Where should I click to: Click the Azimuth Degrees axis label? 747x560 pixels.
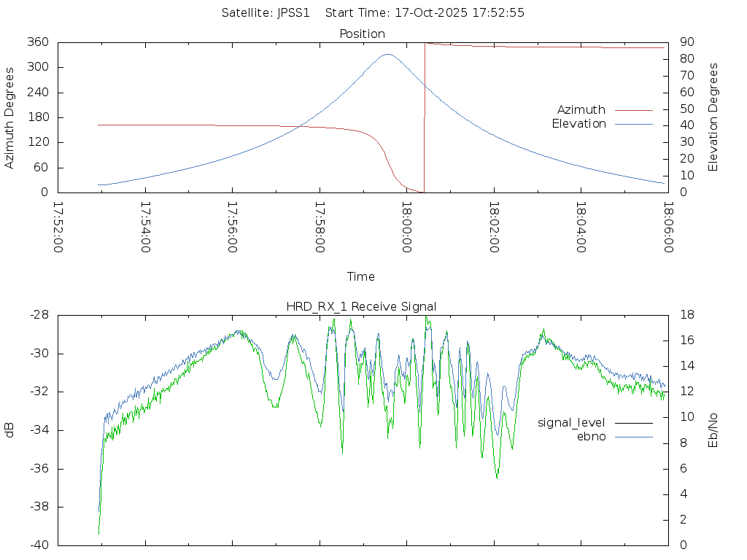[x=10, y=117]
